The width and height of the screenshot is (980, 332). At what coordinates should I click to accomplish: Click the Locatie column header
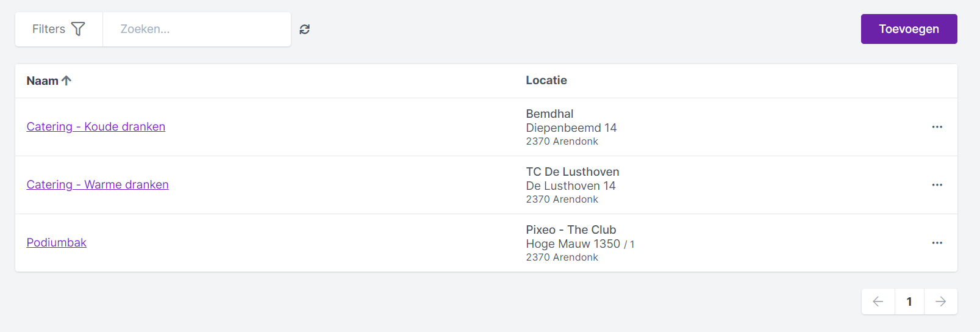[546, 80]
